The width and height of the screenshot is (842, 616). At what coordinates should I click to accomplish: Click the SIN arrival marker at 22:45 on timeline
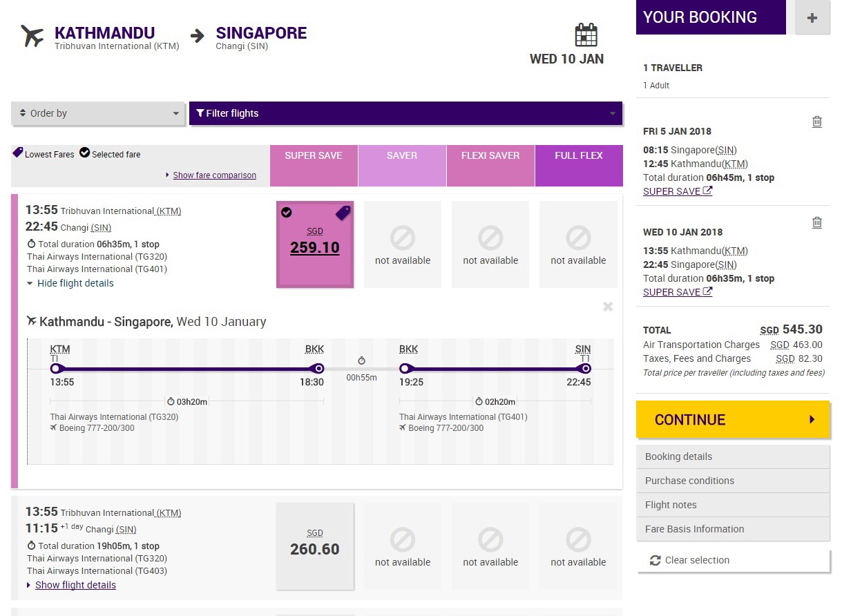584,369
